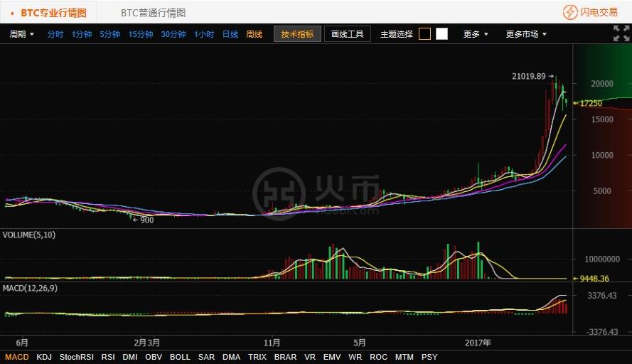This screenshot has height=364, width=632.
Task: Open the 画线工具 drawing tools
Action: pyautogui.click(x=348, y=34)
